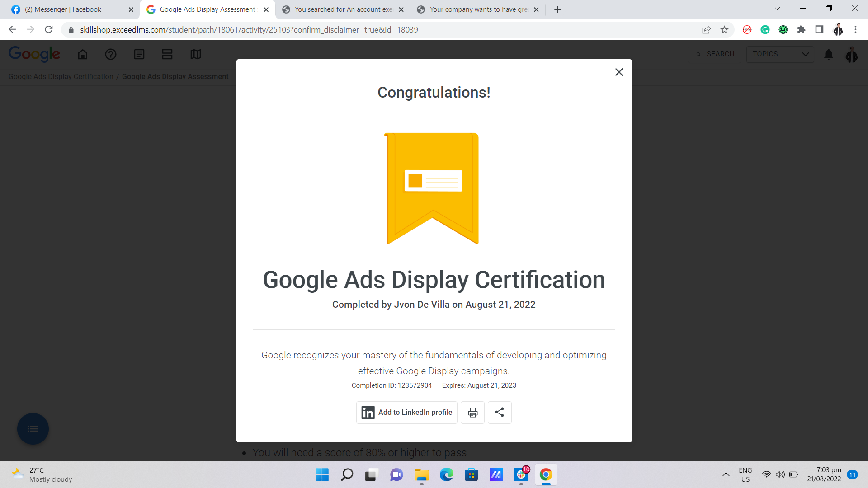Image resolution: width=868 pixels, height=488 pixels.
Task: Open the Extensions puzzle icon
Action: click(802, 30)
